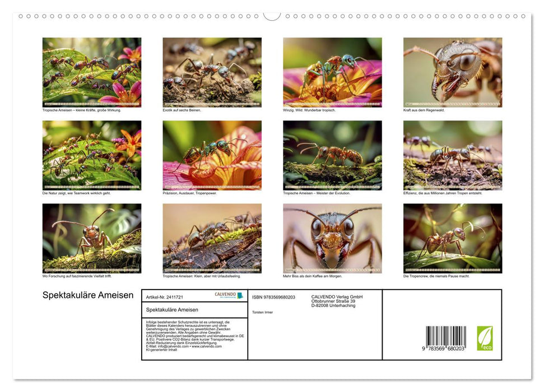Click caption 'Winzig. Wild. Wunderbar tropisch.'

(x=309, y=110)
